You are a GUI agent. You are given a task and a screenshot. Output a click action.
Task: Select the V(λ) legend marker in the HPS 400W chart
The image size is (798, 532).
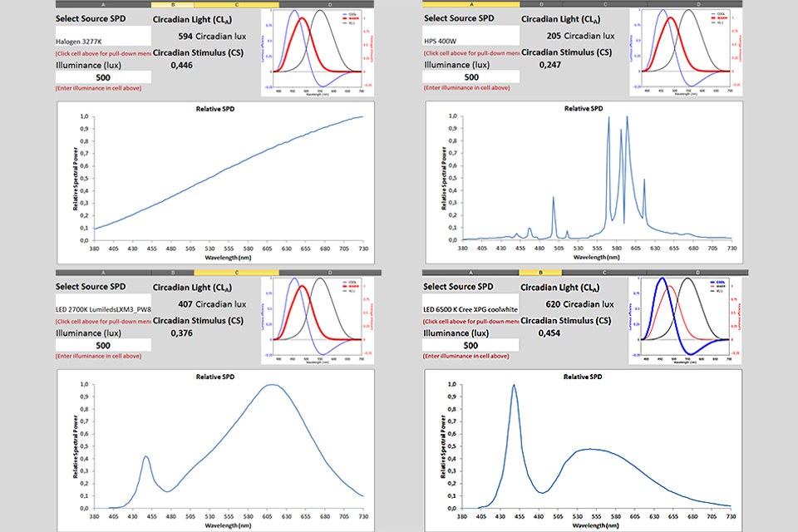coord(712,23)
